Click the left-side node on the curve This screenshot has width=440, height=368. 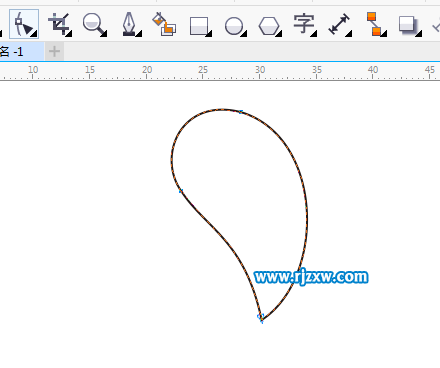pyautogui.click(x=181, y=191)
